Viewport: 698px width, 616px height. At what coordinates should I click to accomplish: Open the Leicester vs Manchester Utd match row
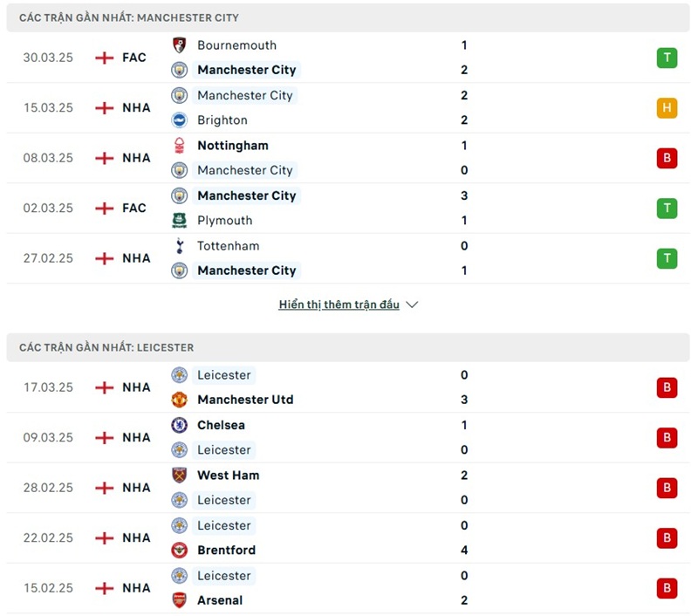(349, 387)
